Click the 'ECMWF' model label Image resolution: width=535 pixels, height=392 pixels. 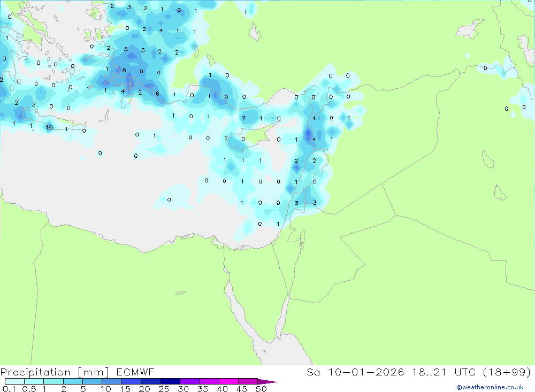coord(135,372)
